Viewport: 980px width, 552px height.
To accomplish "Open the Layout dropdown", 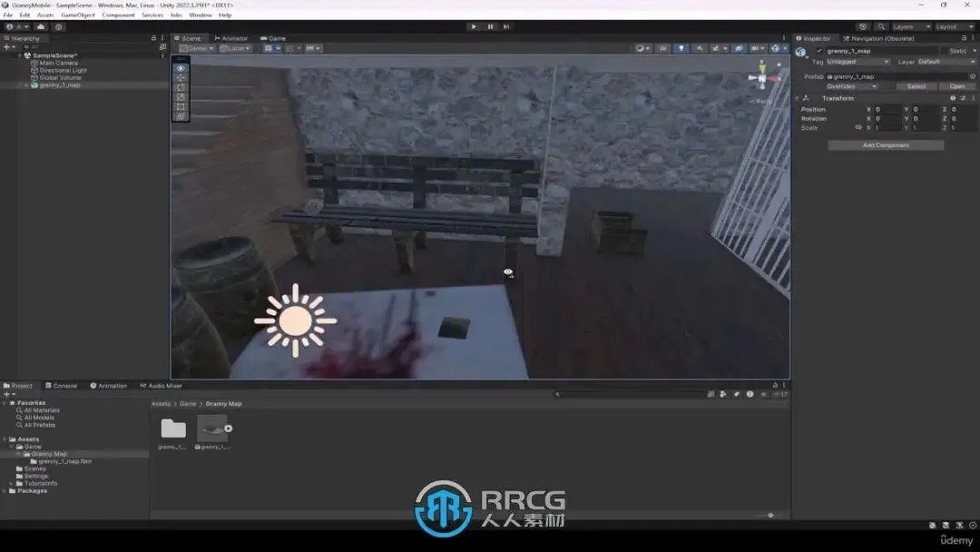I will pos(955,27).
